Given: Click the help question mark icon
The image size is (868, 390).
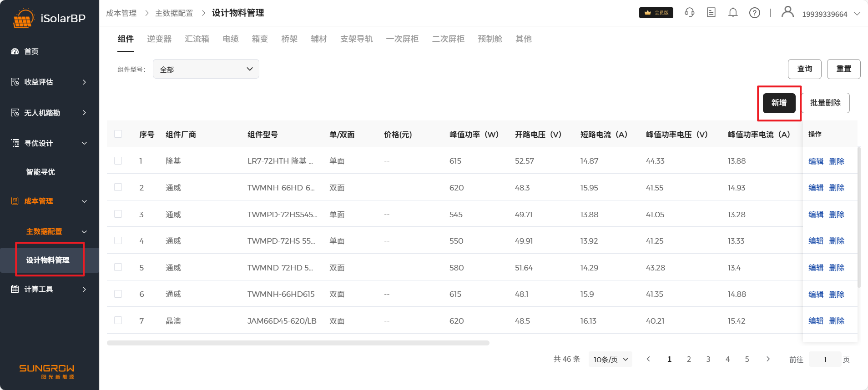Looking at the screenshot, I should tap(755, 13).
